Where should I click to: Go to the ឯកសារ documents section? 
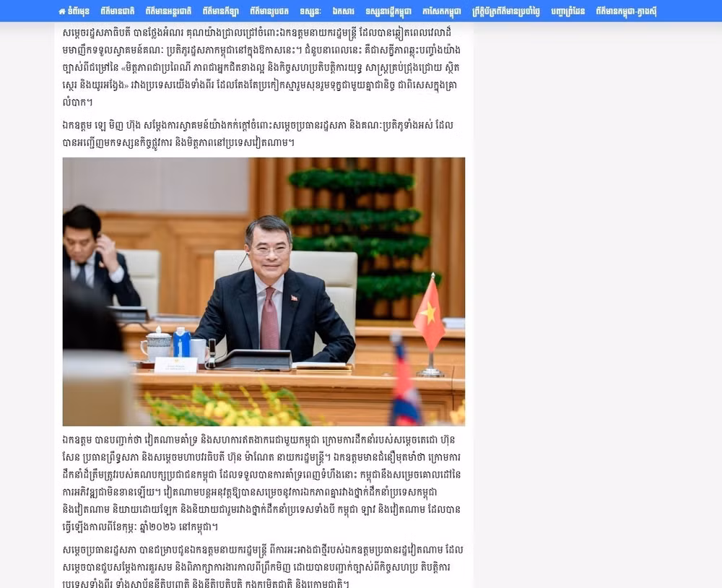click(344, 11)
